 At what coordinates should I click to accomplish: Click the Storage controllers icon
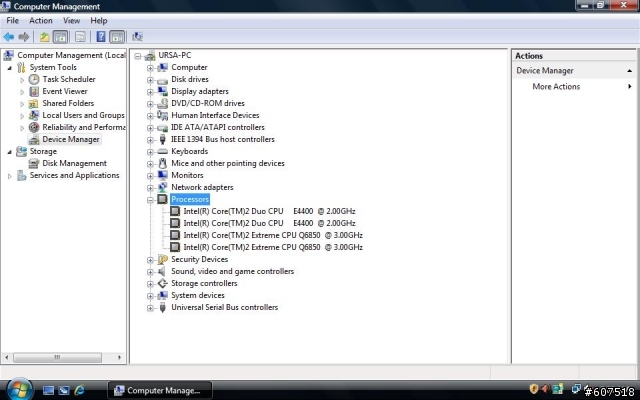pos(162,283)
